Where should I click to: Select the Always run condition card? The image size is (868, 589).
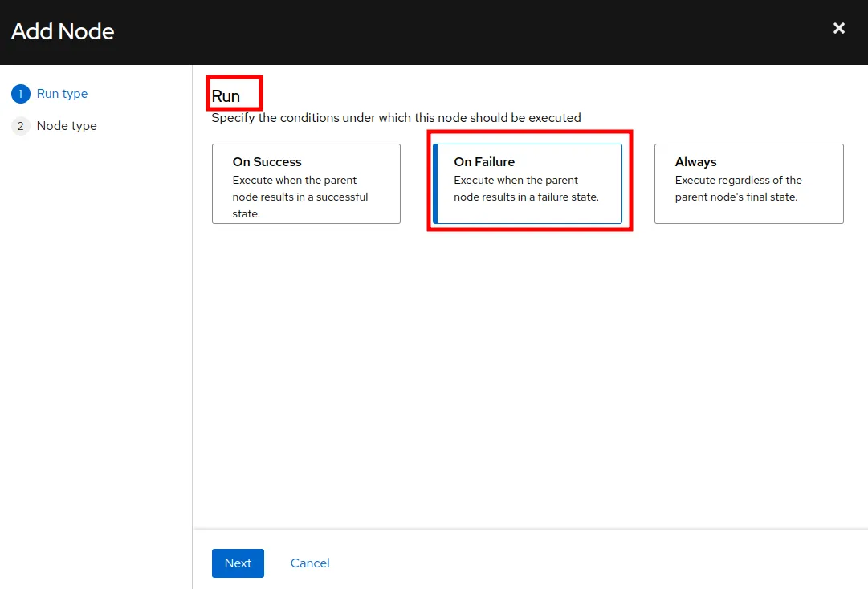click(x=748, y=184)
